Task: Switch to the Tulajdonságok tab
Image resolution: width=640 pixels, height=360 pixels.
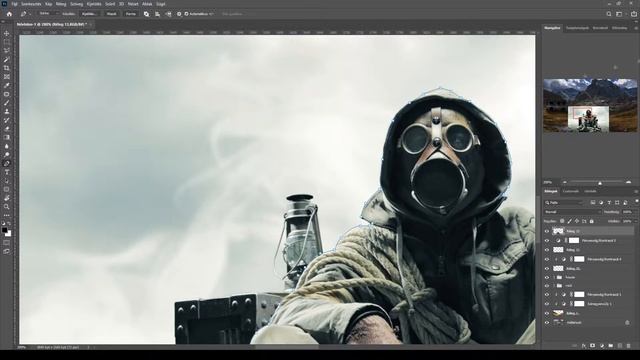Action: click(577, 28)
